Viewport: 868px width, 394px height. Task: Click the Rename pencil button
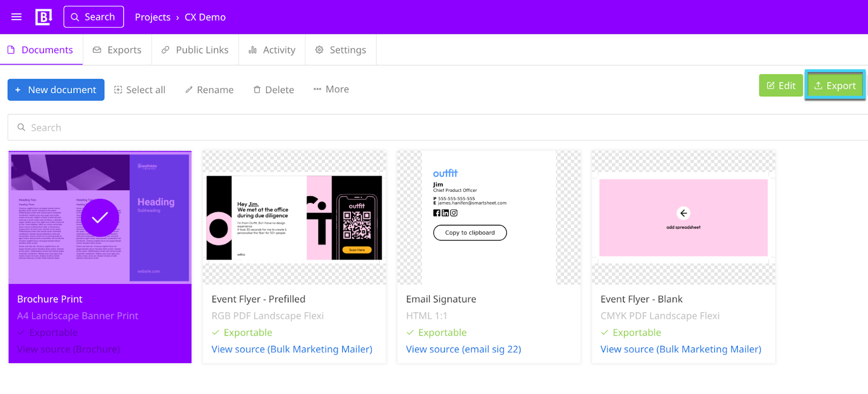[209, 90]
